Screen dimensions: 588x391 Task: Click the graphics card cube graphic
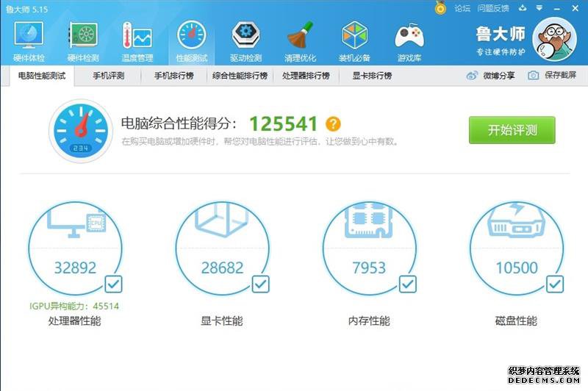222,220
